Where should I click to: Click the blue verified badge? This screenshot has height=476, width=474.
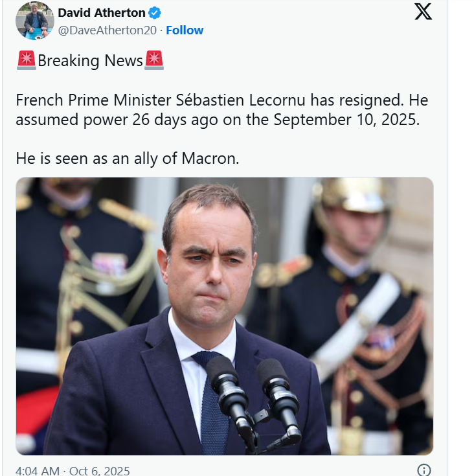click(x=155, y=13)
